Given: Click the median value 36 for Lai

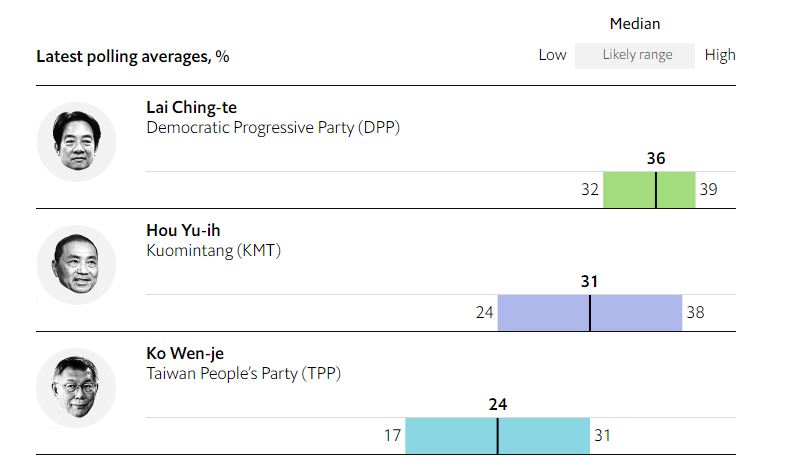Looking at the screenshot, I should click(x=656, y=159).
